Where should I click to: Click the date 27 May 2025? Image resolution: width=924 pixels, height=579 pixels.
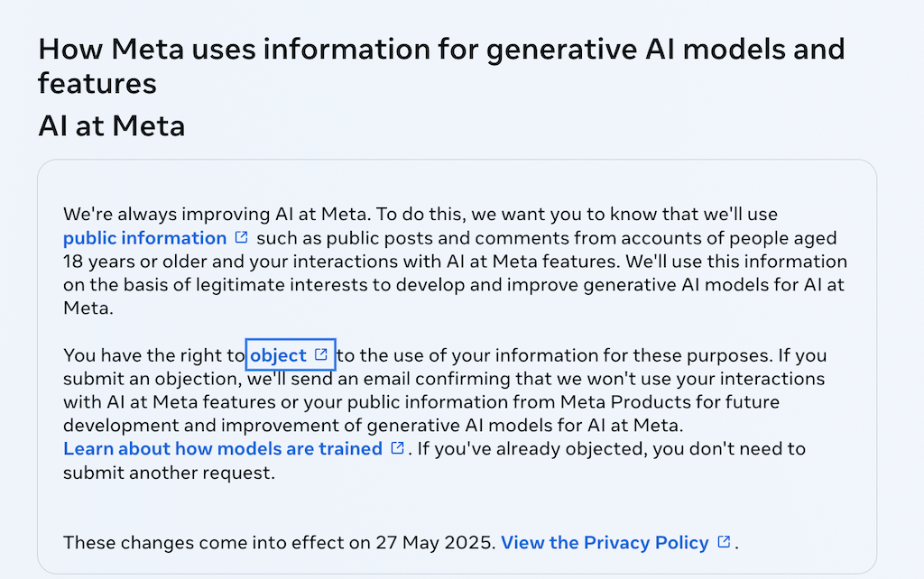[434, 543]
